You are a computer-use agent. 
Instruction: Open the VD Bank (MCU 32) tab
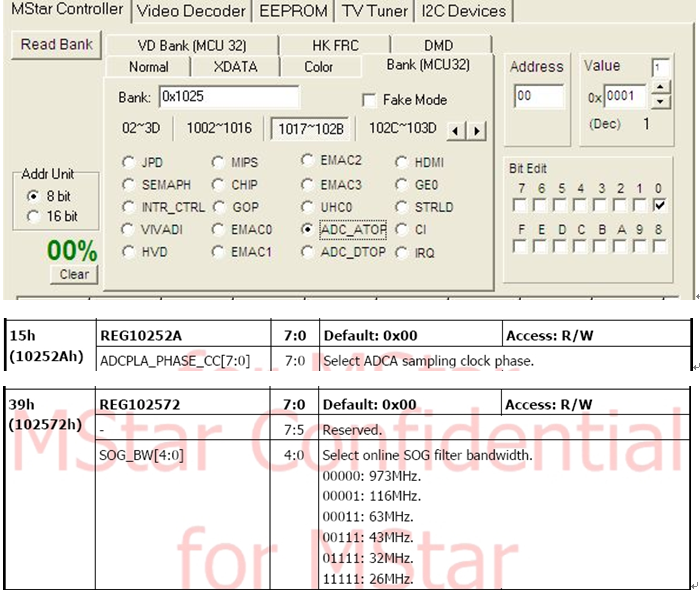[x=192, y=45]
